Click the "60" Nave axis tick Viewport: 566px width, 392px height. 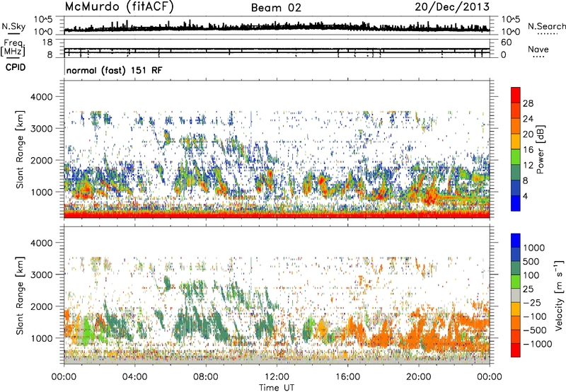coord(506,42)
